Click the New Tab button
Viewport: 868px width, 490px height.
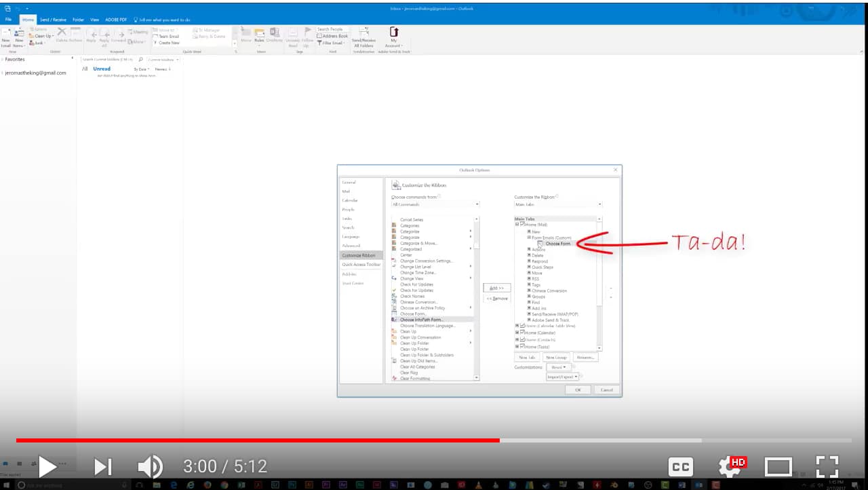tap(527, 357)
